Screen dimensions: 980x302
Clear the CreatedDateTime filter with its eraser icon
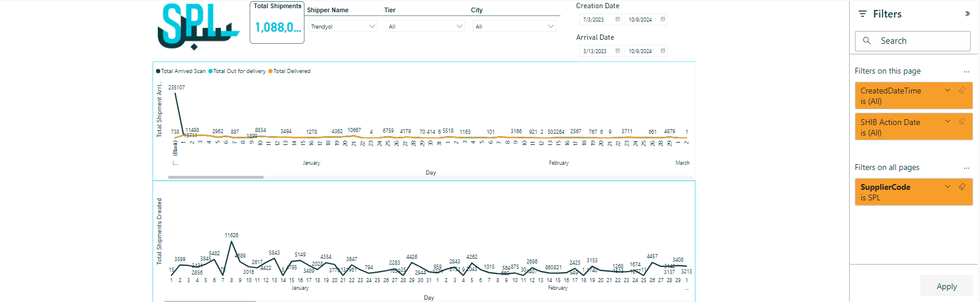(962, 91)
